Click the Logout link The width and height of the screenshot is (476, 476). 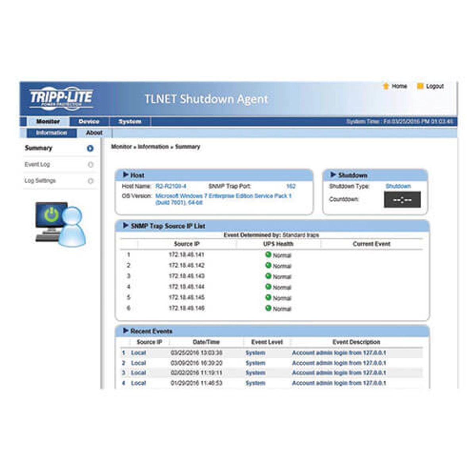[435, 86]
